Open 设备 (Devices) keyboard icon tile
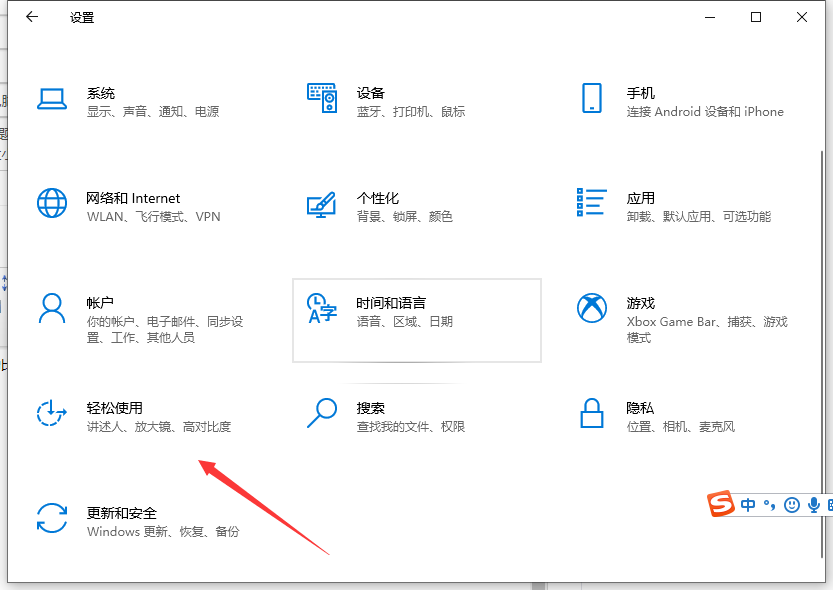 pos(321,98)
